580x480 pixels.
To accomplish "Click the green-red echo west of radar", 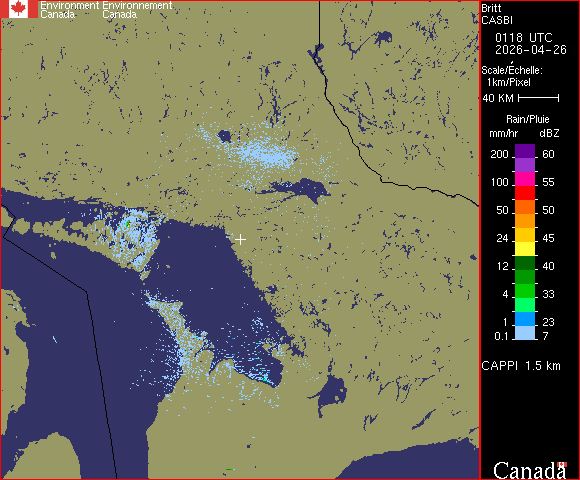I will coord(128,223).
